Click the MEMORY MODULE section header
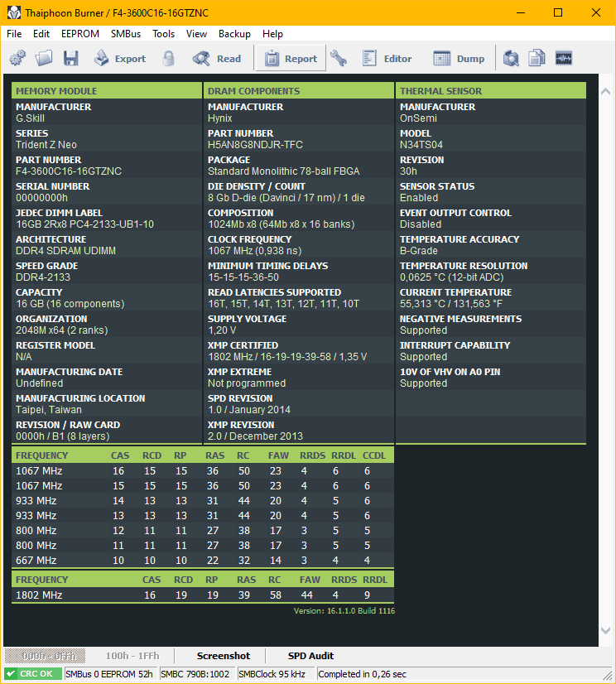 107,91
